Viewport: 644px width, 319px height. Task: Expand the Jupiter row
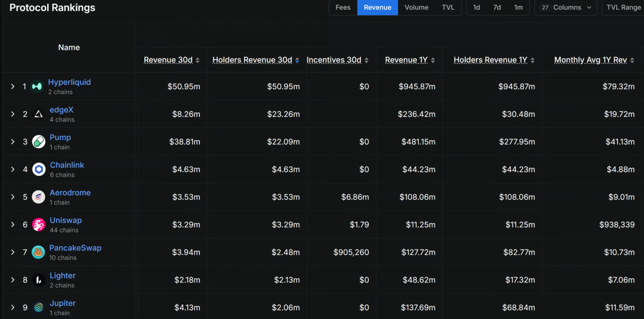click(x=13, y=307)
